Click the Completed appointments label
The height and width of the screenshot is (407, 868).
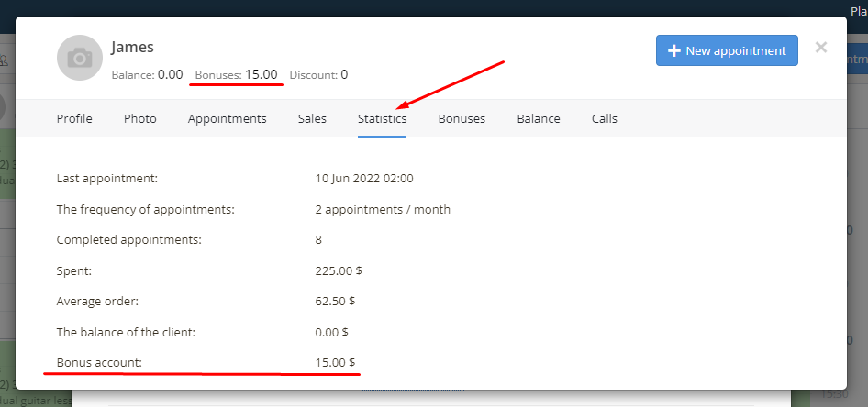pos(129,240)
